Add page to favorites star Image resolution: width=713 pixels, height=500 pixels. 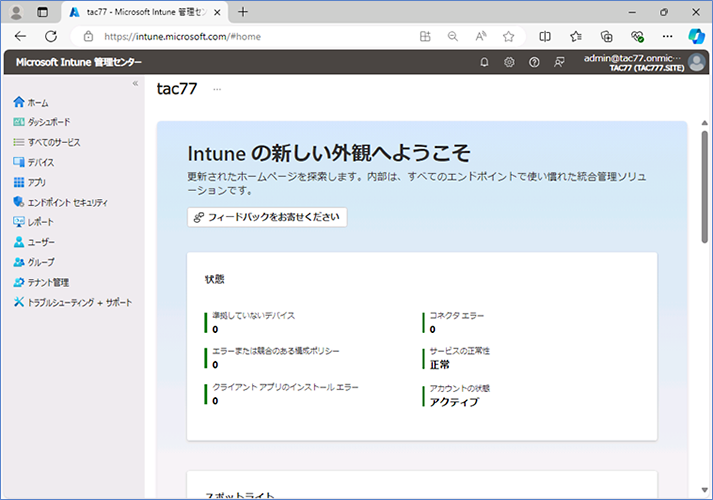(x=508, y=36)
